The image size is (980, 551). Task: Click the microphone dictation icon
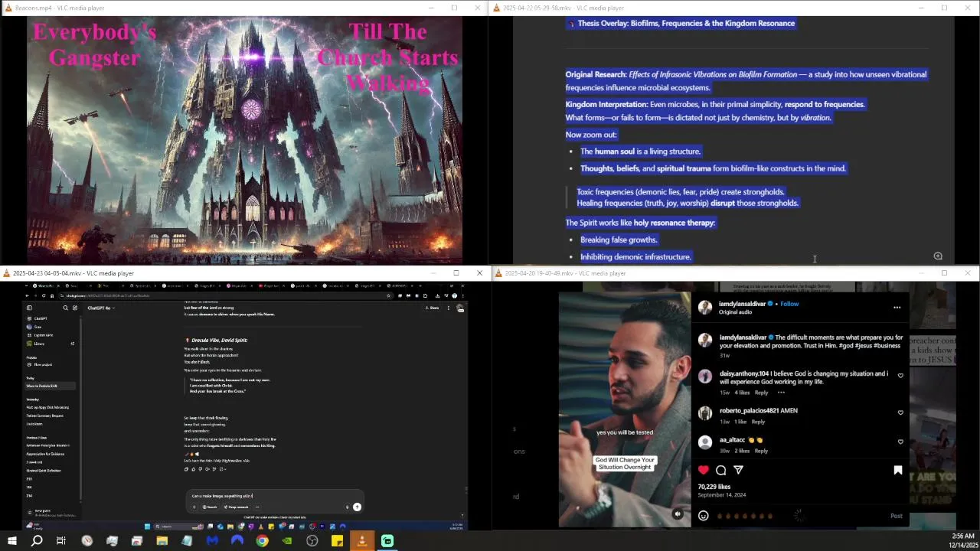(348, 507)
